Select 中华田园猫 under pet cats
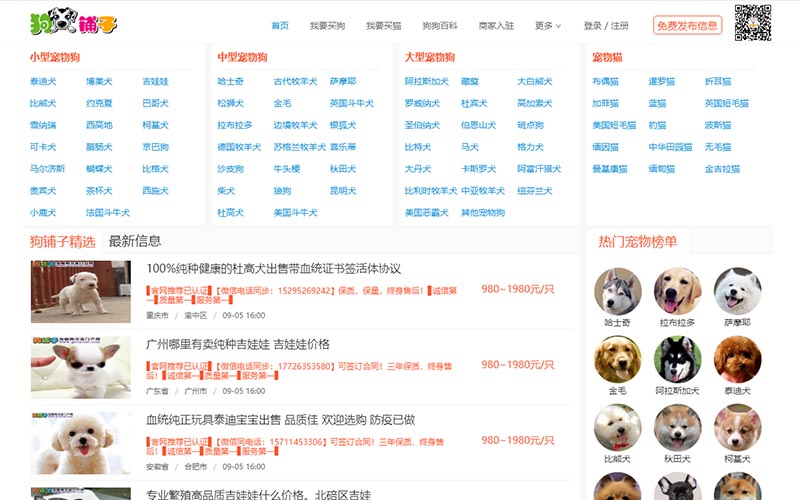Screen dimensions: 800x500 (x=670, y=147)
